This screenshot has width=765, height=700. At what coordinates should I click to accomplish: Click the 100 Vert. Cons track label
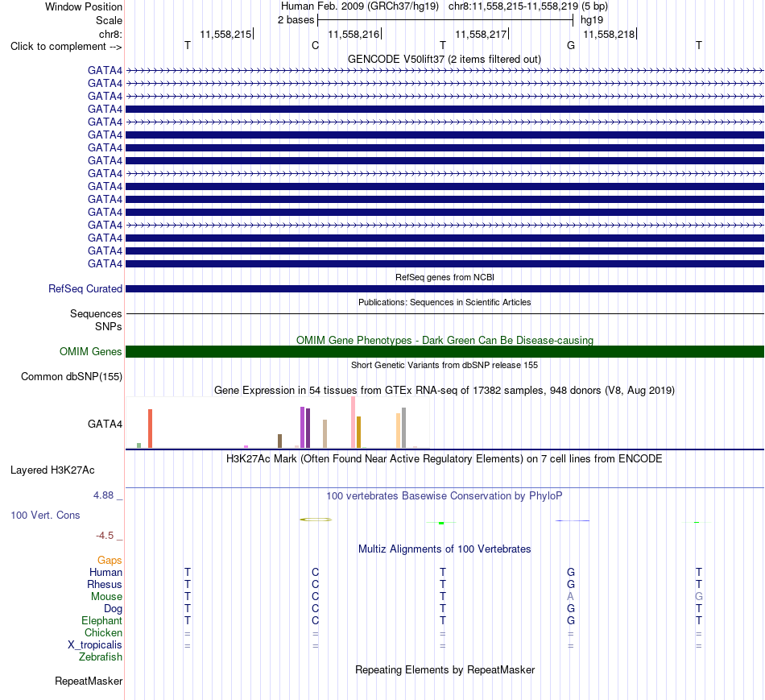pos(45,515)
